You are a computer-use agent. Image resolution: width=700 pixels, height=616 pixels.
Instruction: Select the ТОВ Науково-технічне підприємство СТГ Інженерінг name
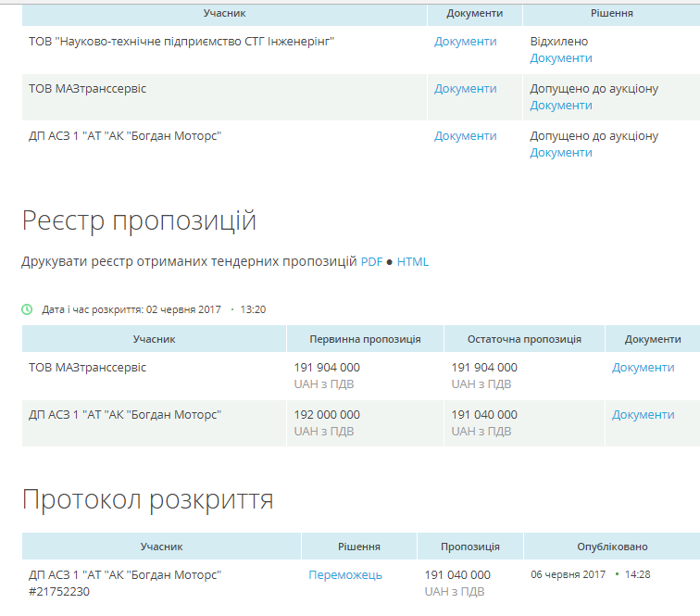181,42
